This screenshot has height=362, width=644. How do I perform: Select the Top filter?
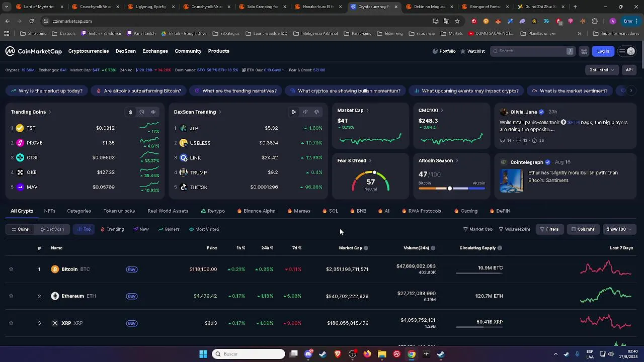84,229
